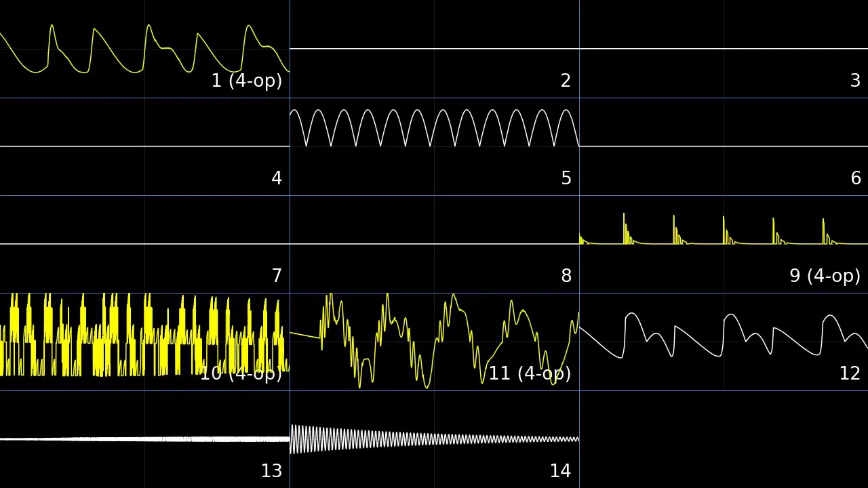The width and height of the screenshot is (868, 488).
Task: Click the channel label '3'
Action: click(x=855, y=81)
